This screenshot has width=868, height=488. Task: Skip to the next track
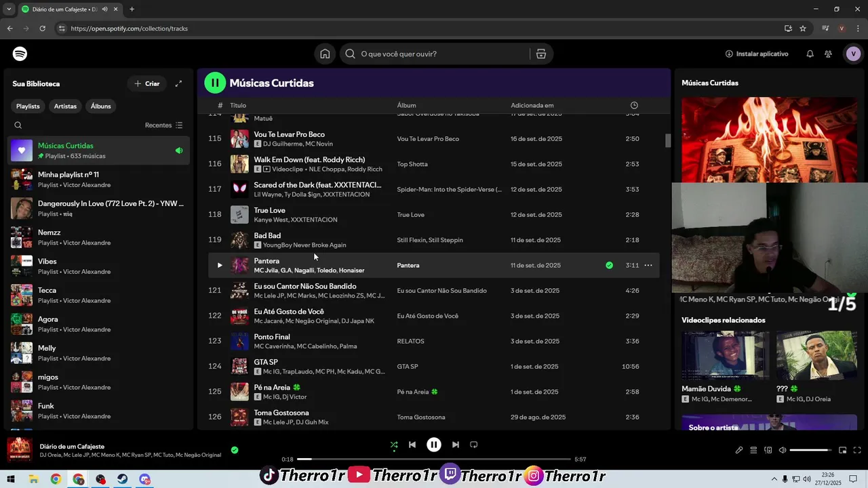456,445
